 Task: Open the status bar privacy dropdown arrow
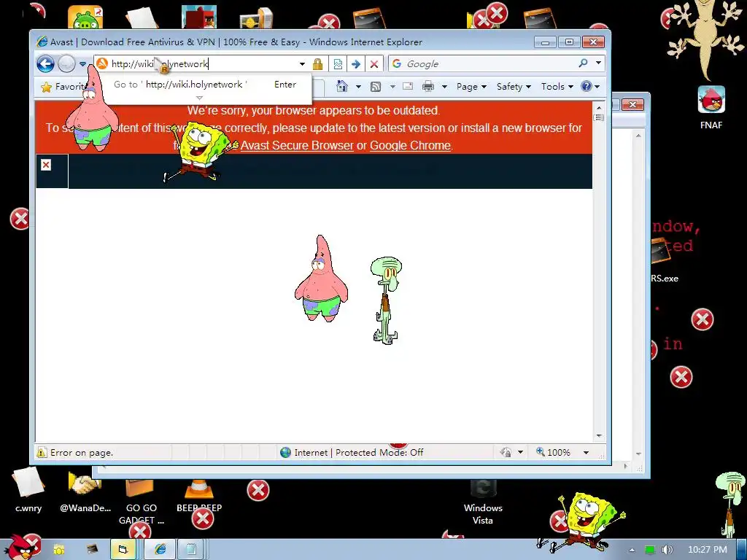point(521,452)
